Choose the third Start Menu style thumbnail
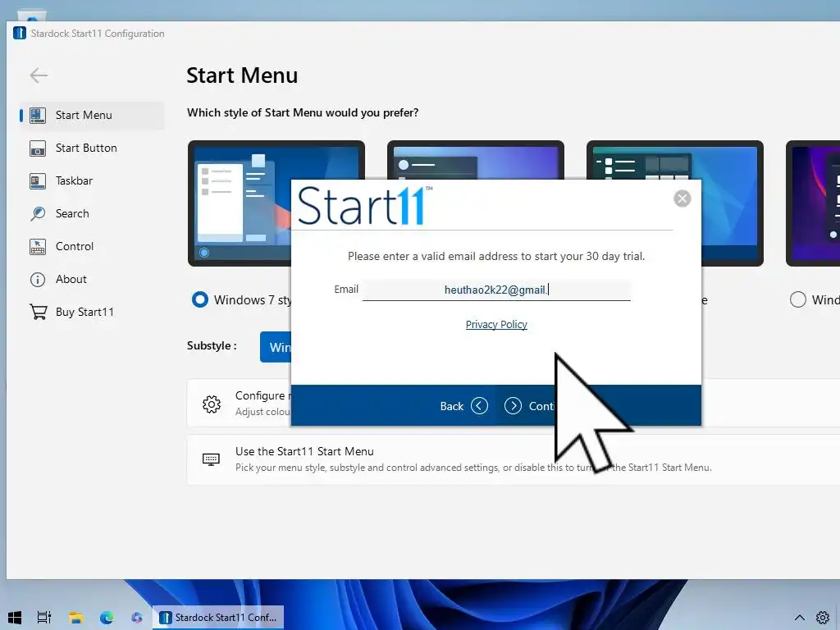The image size is (840, 630). 732,203
